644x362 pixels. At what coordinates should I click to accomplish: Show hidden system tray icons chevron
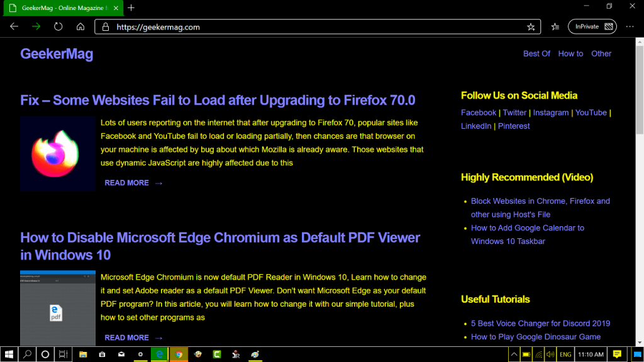point(514,354)
